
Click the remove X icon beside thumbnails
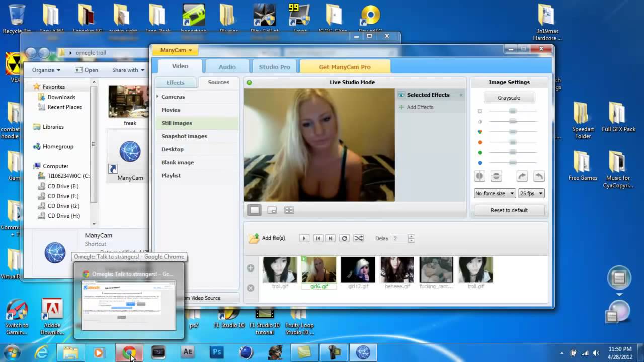coord(251,288)
